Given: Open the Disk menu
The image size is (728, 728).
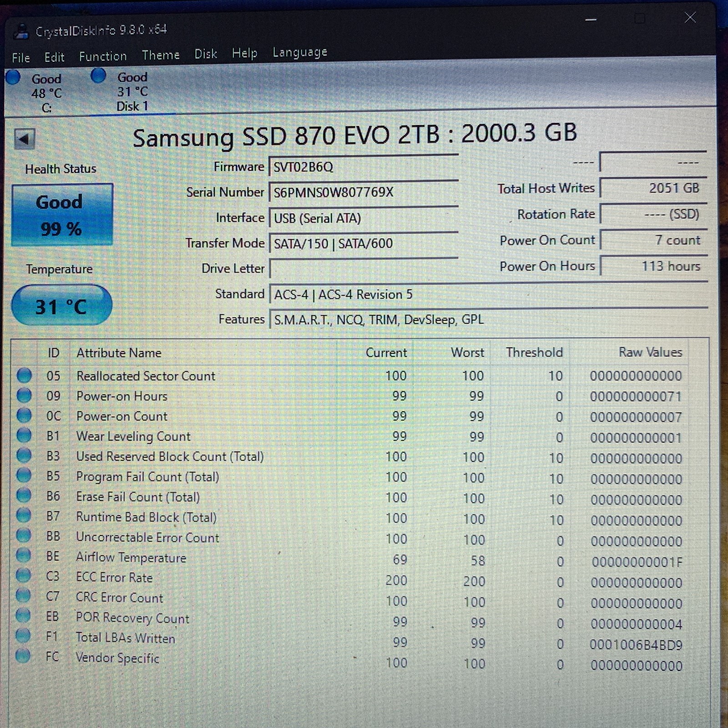Looking at the screenshot, I should tap(206, 54).
